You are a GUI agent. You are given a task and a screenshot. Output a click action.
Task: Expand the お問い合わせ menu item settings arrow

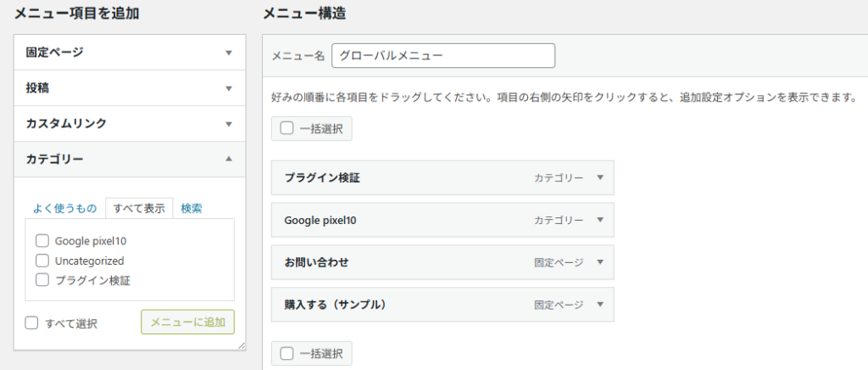coord(599,262)
